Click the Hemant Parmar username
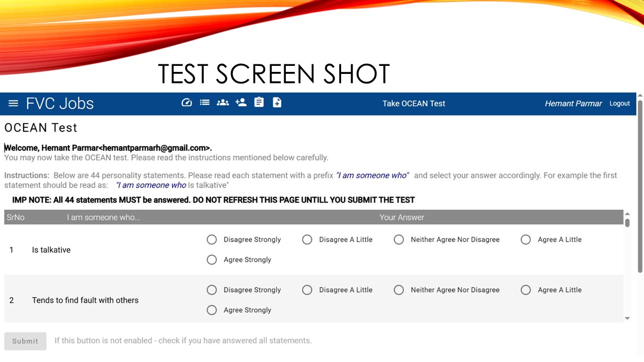The height and width of the screenshot is (362, 644). point(573,104)
